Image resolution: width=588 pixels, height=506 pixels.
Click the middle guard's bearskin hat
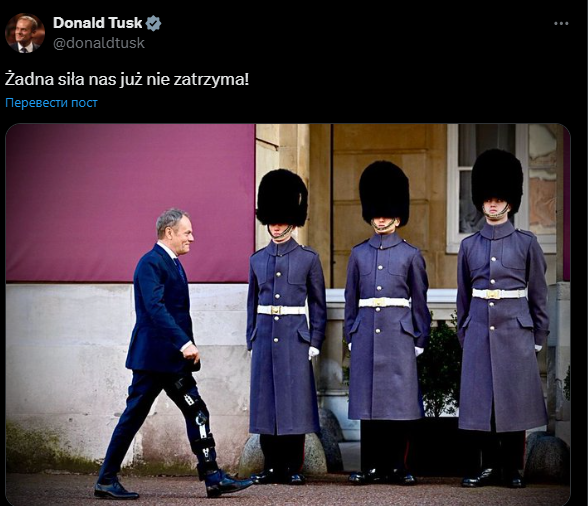(384, 193)
